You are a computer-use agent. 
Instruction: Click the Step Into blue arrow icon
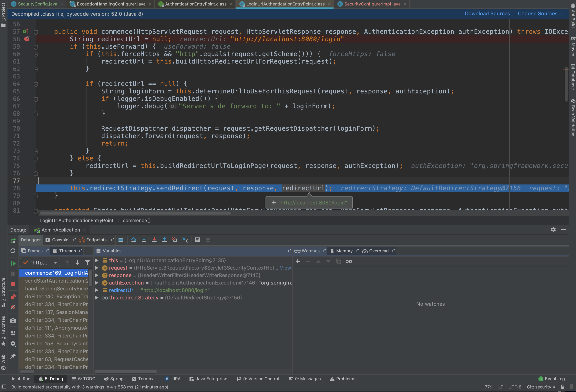click(144, 240)
